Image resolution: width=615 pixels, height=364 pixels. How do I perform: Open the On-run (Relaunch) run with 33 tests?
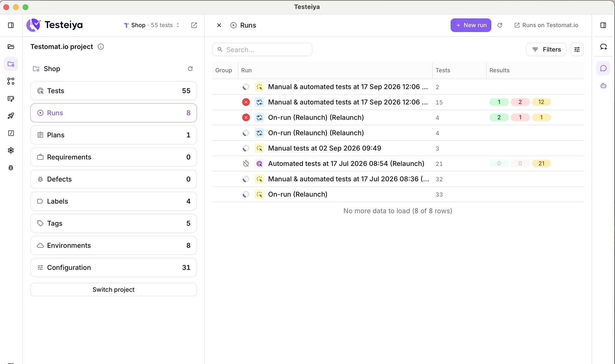point(298,194)
